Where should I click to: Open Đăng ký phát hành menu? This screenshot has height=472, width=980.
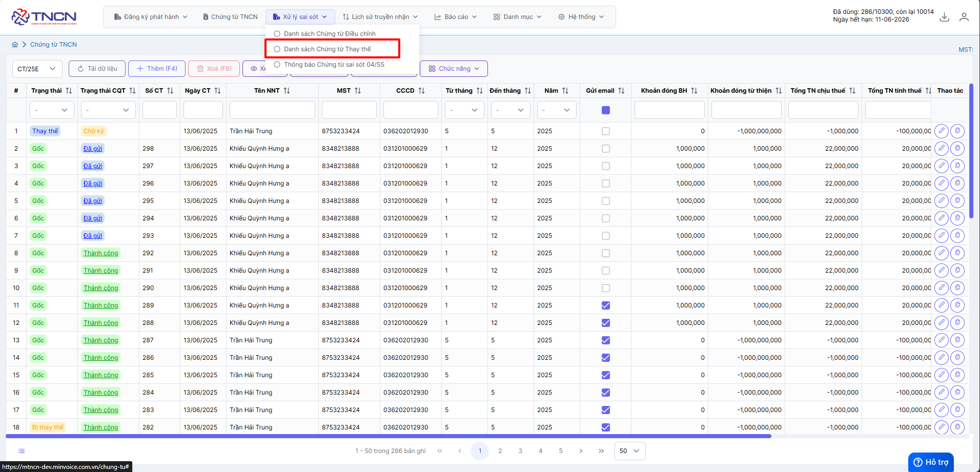(x=151, y=17)
